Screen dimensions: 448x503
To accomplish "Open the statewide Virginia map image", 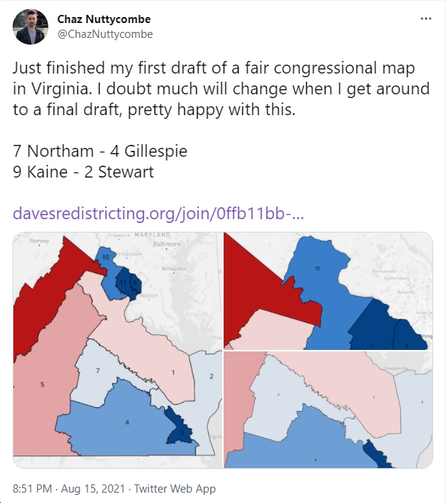I will coord(117,350).
